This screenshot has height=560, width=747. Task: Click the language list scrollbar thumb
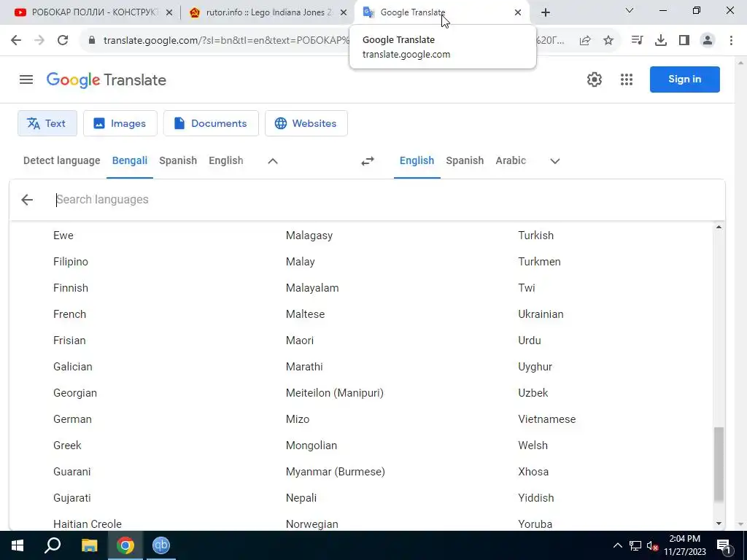point(719,464)
